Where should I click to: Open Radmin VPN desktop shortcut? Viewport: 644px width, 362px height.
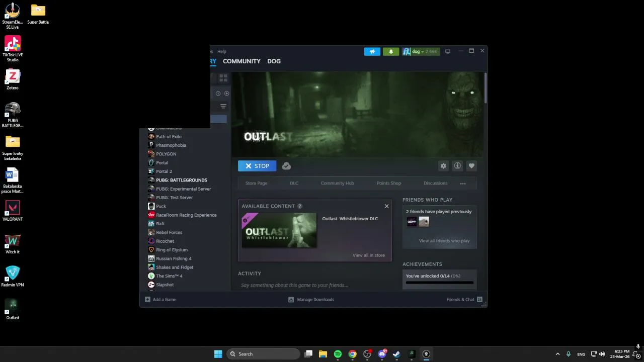pyautogui.click(x=13, y=277)
